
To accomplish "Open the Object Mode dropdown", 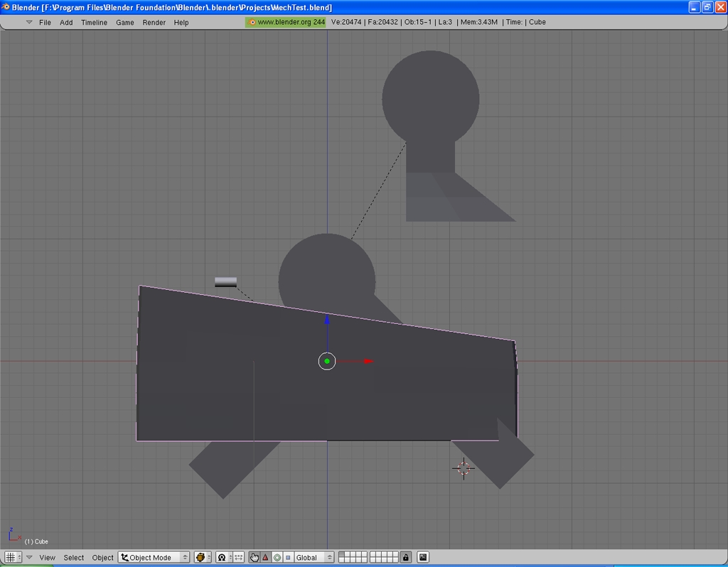I will [154, 557].
